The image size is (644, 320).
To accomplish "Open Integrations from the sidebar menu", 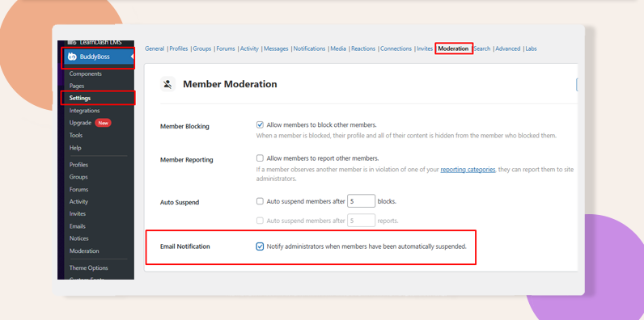I will point(84,111).
